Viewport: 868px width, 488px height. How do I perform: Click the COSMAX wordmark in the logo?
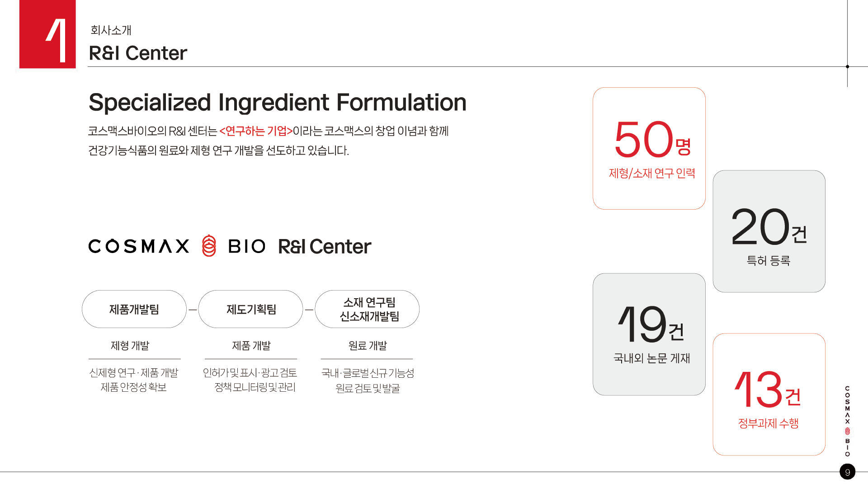point(139,246)
